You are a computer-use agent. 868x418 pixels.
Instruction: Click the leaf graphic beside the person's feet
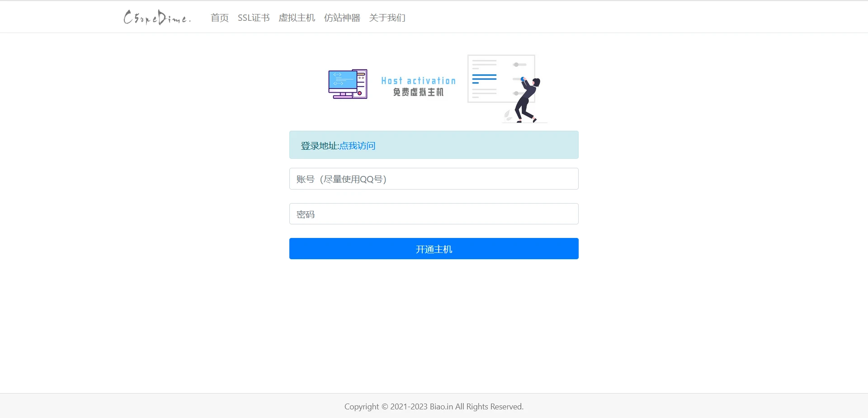coord(508,115)
